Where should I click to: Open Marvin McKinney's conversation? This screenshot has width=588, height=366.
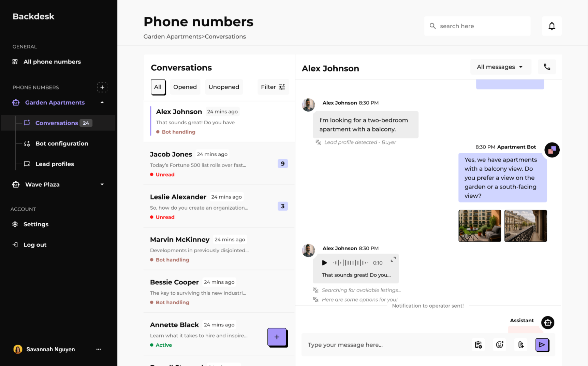pyautogui.click(x=219, y=249)
